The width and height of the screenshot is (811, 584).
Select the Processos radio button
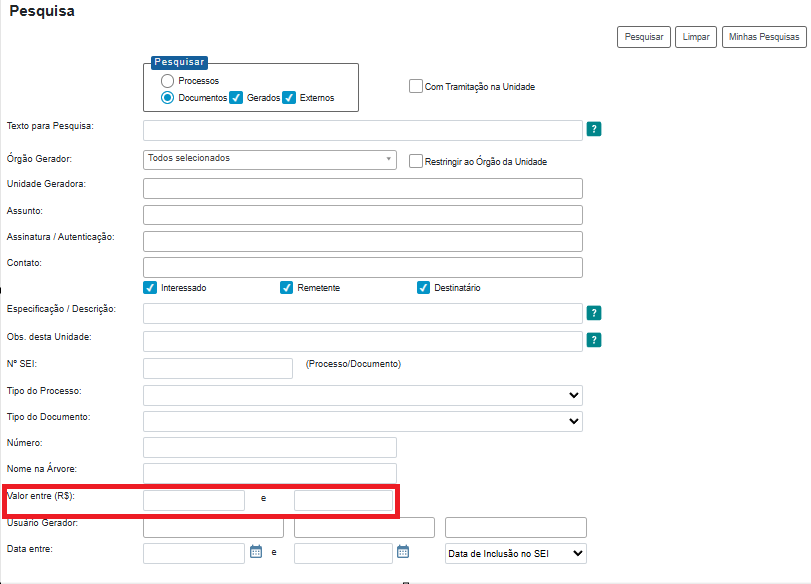tap(168, 81)
